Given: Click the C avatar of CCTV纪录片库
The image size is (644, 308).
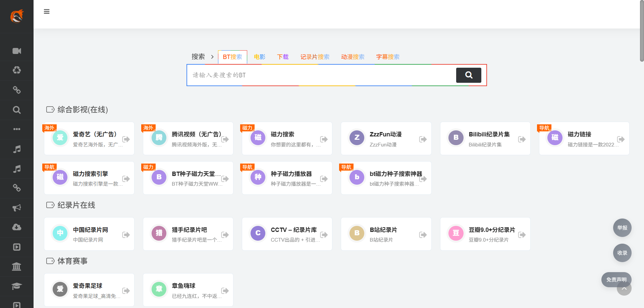Looking at the screenshot, I should point(258,233).
